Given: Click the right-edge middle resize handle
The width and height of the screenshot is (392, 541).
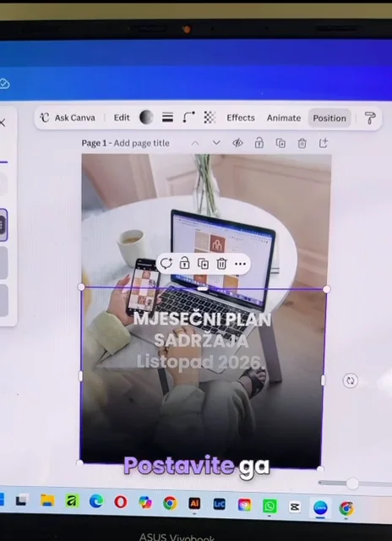Looking at the screenshot, I should tap(323, 380).
